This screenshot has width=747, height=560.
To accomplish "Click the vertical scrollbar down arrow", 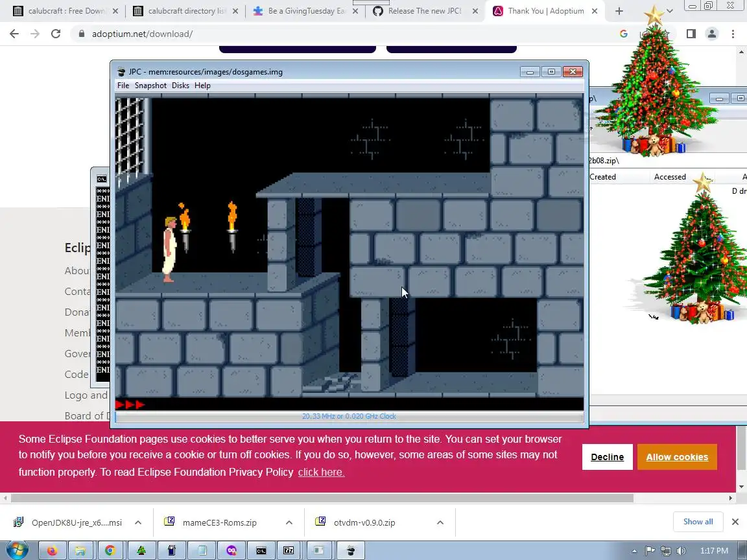I will (741, 487).
